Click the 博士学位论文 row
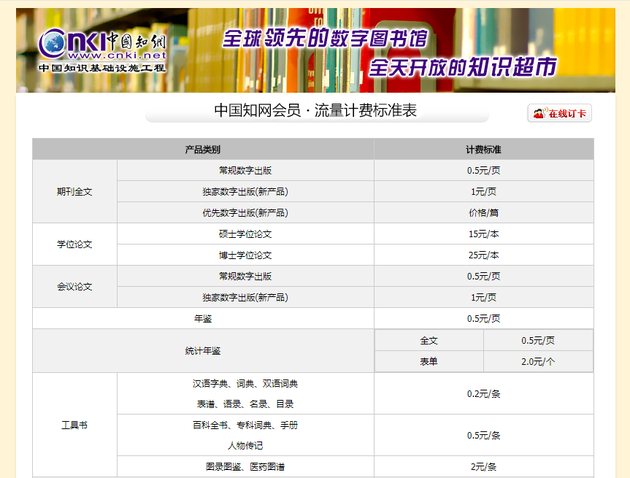 click(x=245, y=255)
